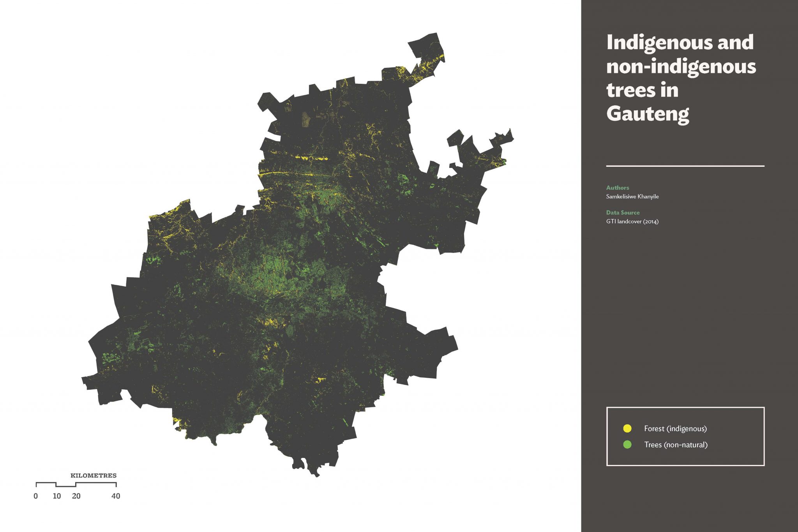Click author name Samkelisiwe Khanyile

632,196
